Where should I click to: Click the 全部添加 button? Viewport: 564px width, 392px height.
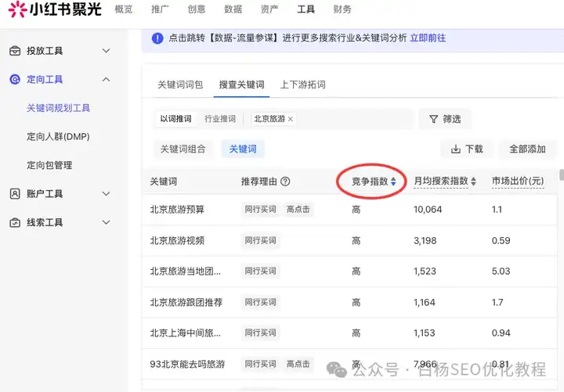(528, 149)
